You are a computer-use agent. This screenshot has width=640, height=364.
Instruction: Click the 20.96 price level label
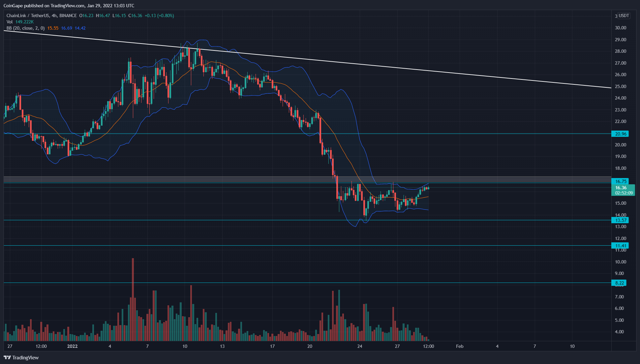[621, 134]
